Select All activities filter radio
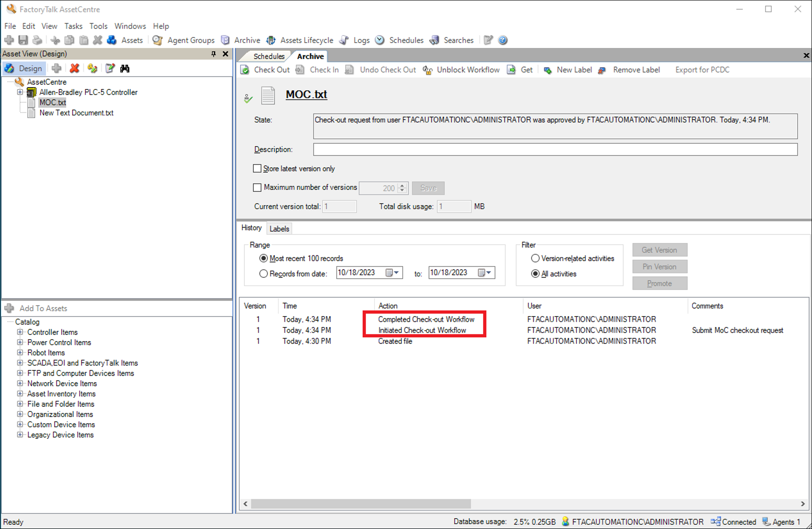 click(x=535, y=274)
